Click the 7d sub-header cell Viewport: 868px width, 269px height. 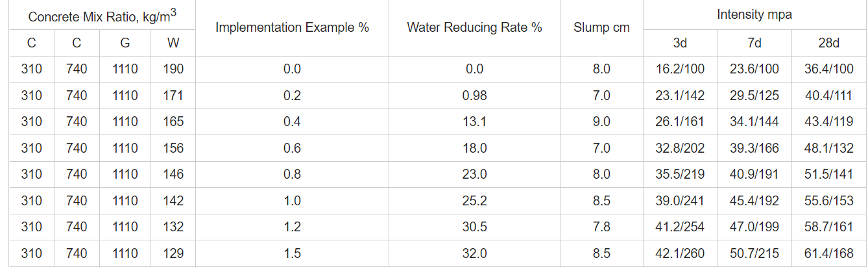click(x=754, y=43)
